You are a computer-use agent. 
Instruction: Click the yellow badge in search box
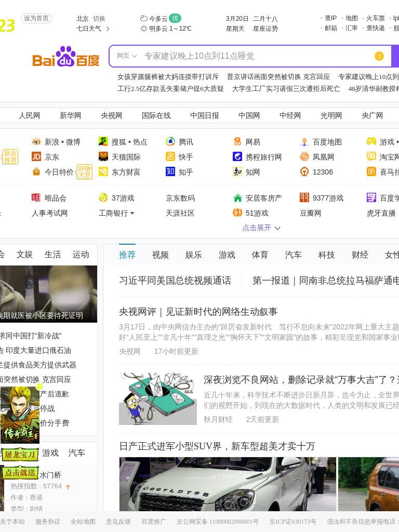tap(379, 56)
